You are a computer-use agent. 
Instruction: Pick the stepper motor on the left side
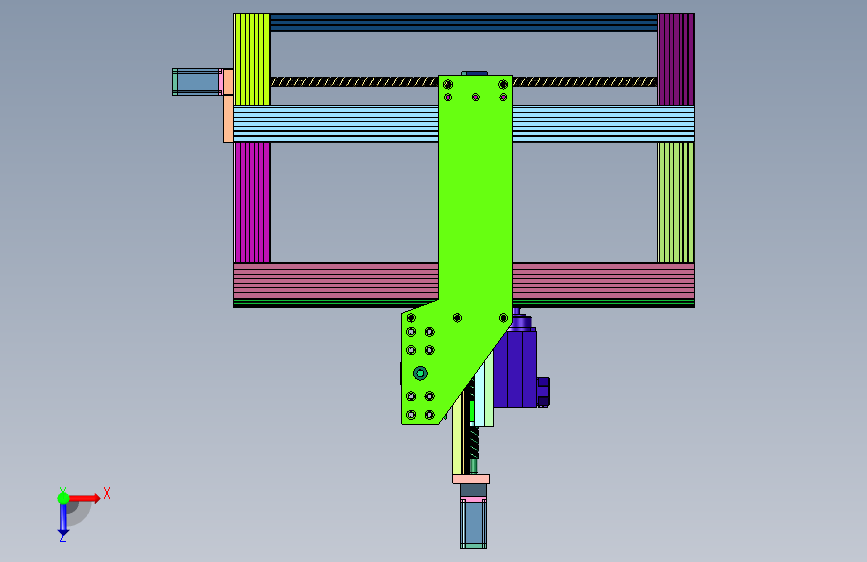click(196, 82)
